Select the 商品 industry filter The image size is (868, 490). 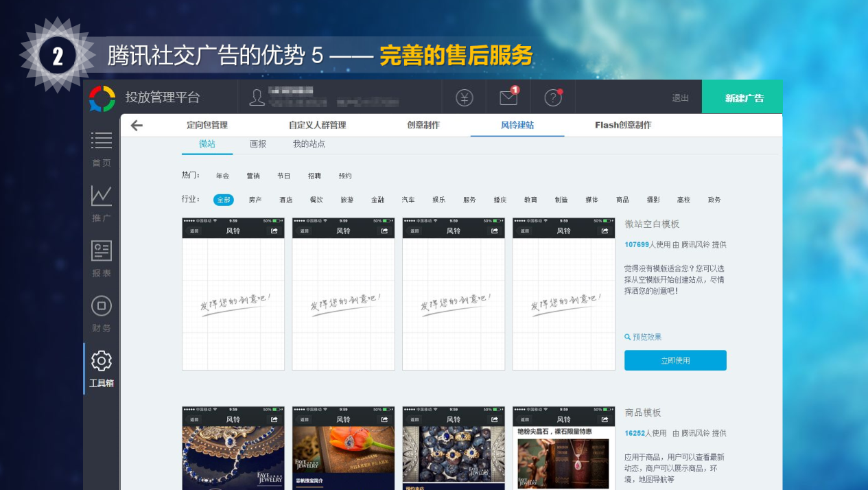coord(622,200)
